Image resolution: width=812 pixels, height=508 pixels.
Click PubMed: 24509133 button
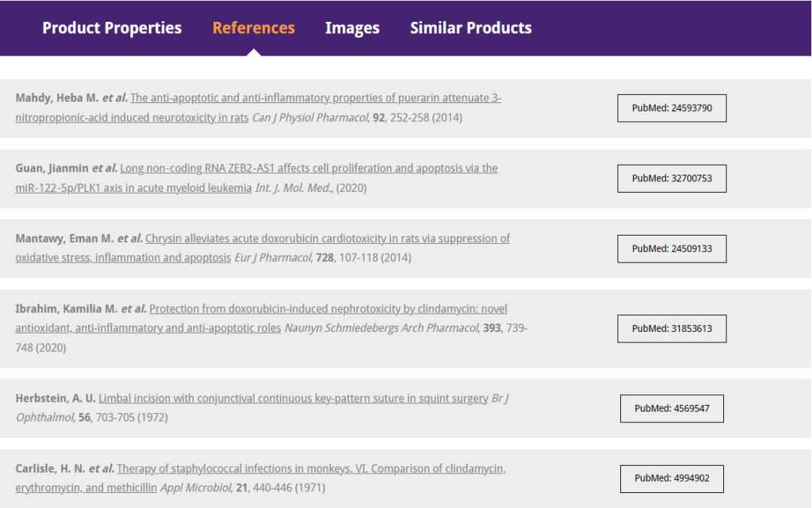(x=671, y=248)
